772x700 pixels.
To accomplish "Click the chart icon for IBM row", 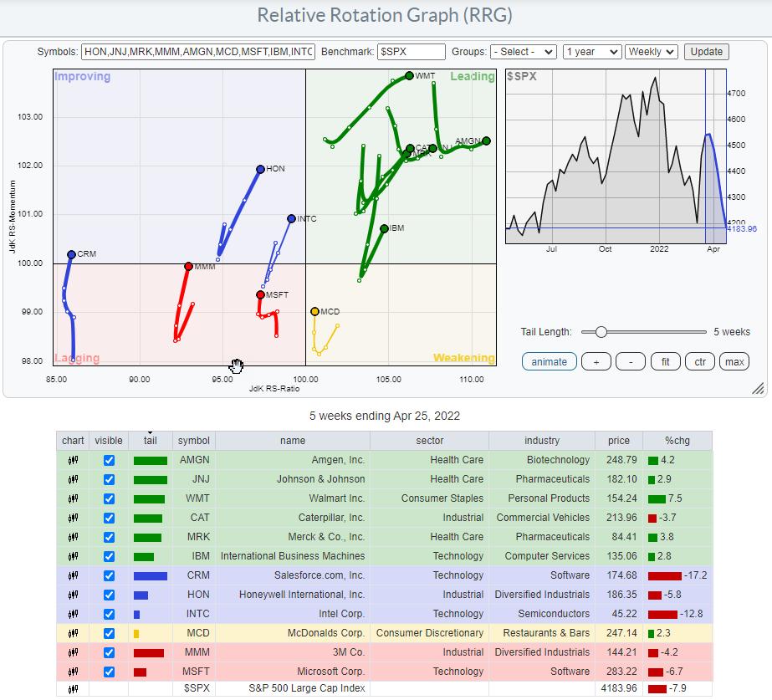I will 73,556.
